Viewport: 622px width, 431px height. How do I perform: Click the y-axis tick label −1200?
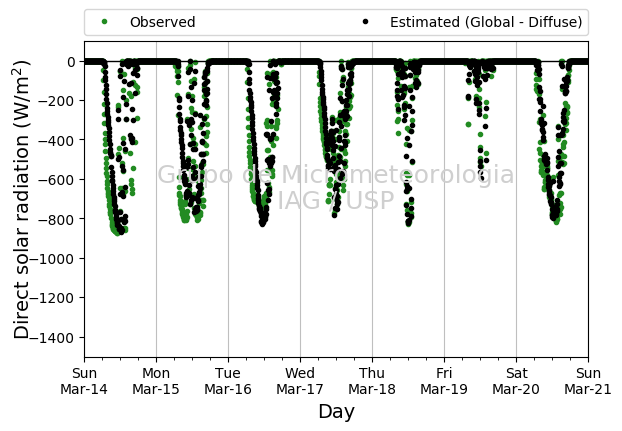[x=53, y=298]
